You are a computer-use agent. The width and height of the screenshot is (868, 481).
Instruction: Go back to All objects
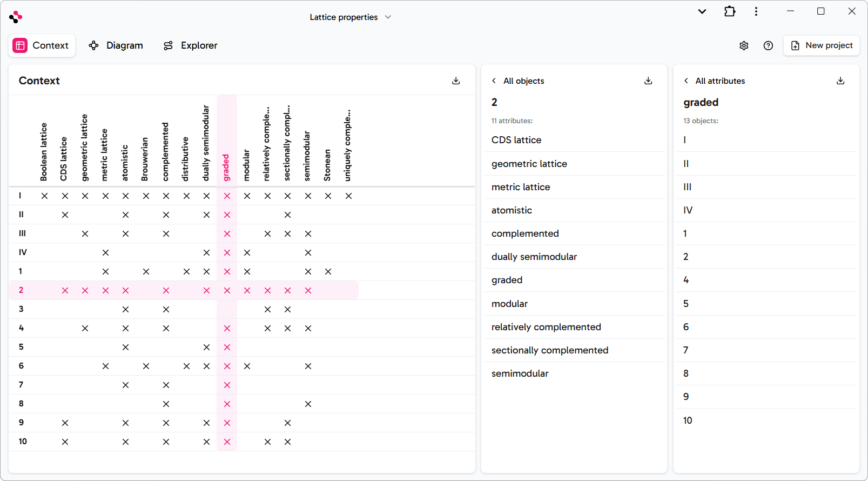click(517, 81)
